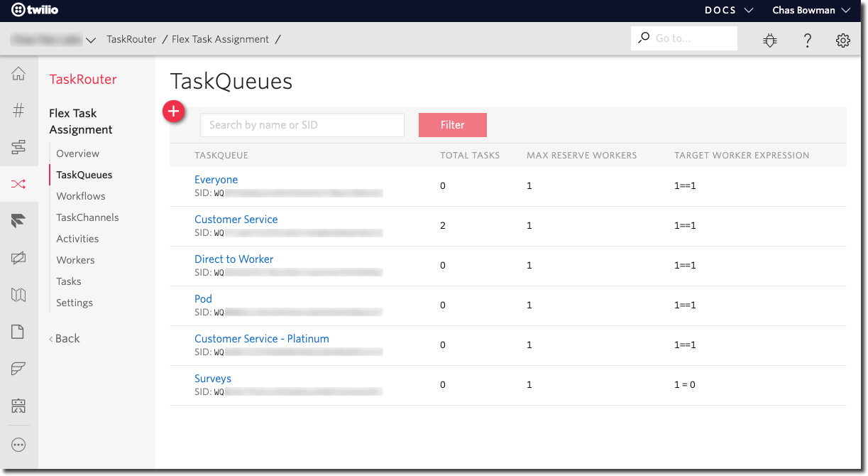
Task: Open the Direct to Worker queue
Action: pyautogui.click(x=234, y=259)
